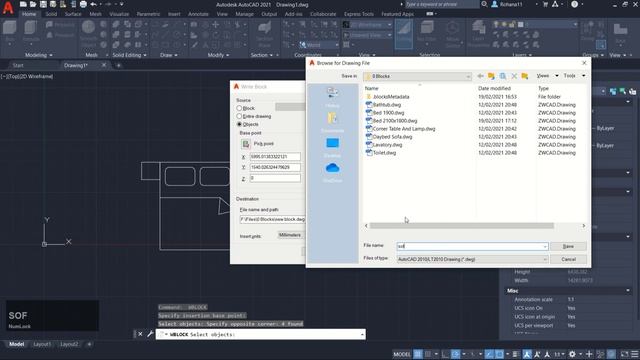640x360 pixels.
Task: Sort files by Date modified header
Action: coord(494,88)
